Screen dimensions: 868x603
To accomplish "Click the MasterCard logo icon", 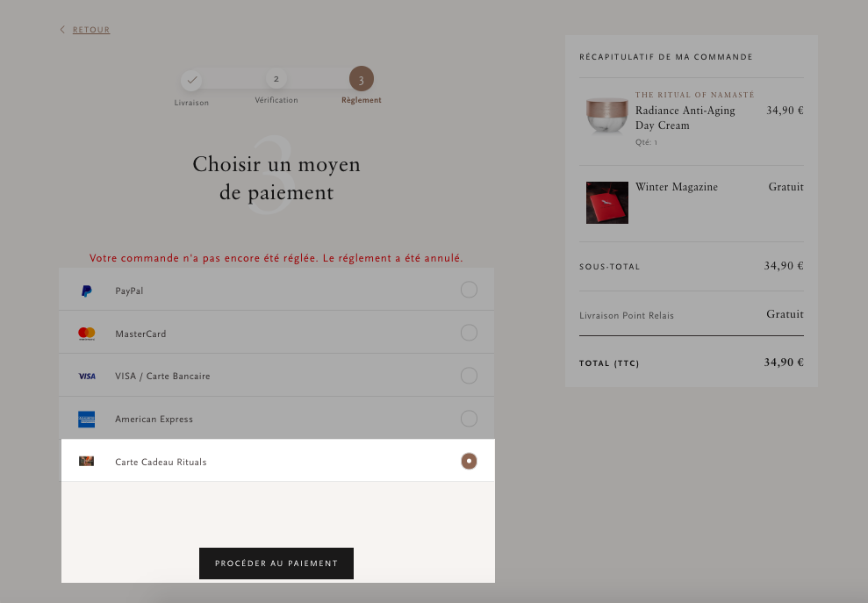I will coord(86,334).
